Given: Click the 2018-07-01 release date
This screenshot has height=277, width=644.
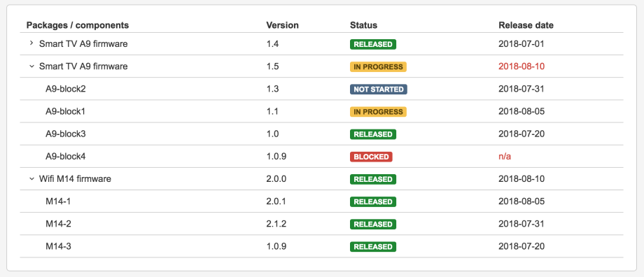Looking at the screenshot, I should pyautogui.click(x=521, y=43).
